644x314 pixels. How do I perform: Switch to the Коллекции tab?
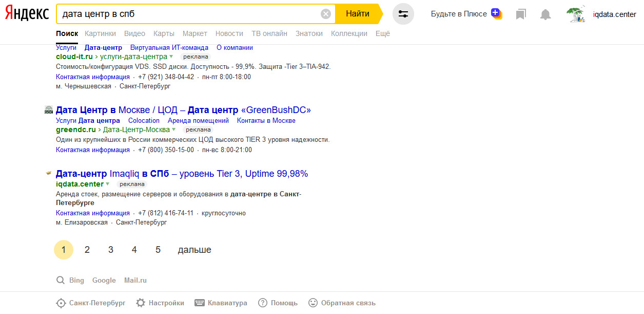[349, 33]
